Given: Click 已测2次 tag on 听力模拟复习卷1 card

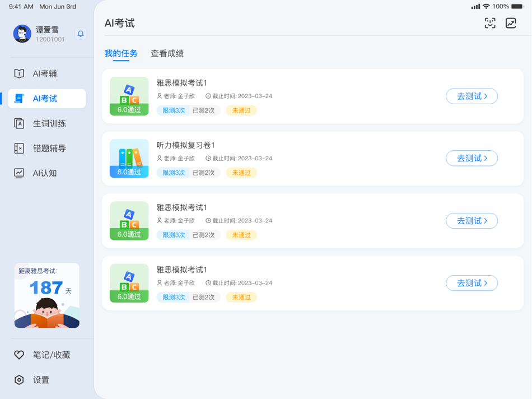Looking at the screenshot, I should point(204,173).
